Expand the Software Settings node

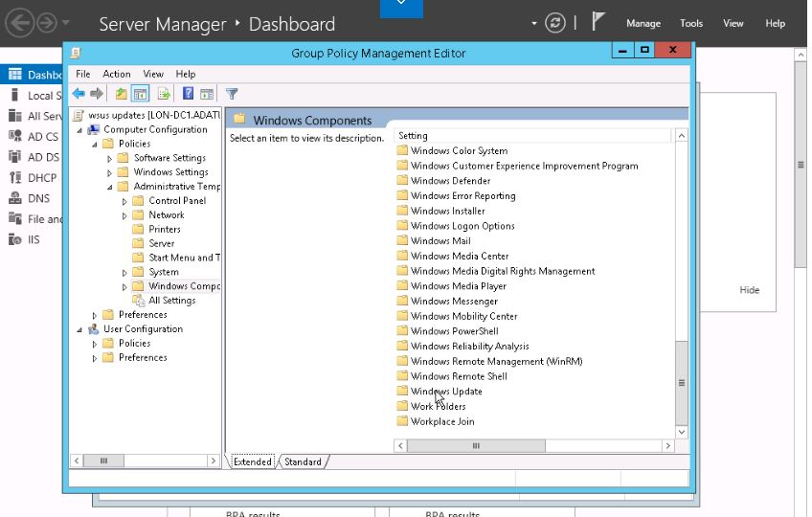(x=110, y=158)
